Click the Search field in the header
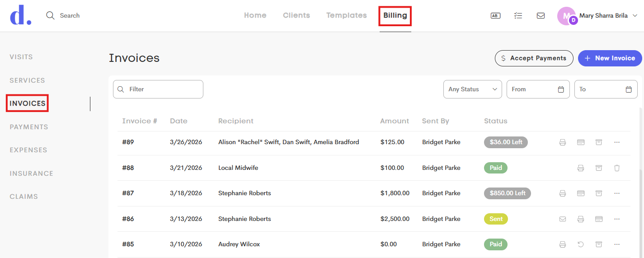Viewport: 644px width, 258px height. [70, 15]
